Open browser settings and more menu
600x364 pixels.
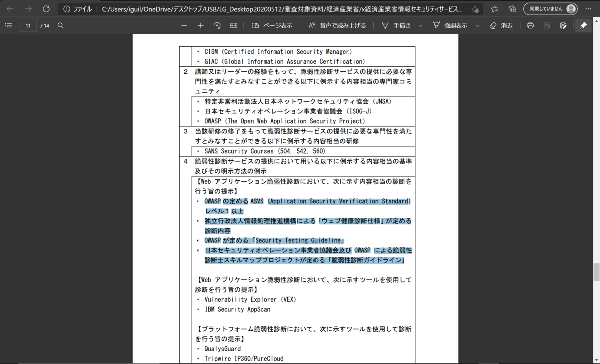pos(589,9)
